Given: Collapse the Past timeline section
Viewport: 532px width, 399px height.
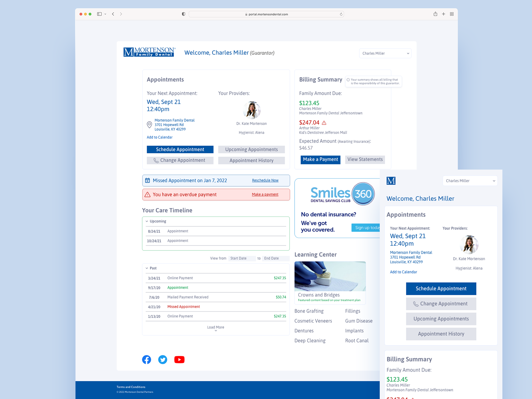Looking at the screenshot, I should click(147, 268).
